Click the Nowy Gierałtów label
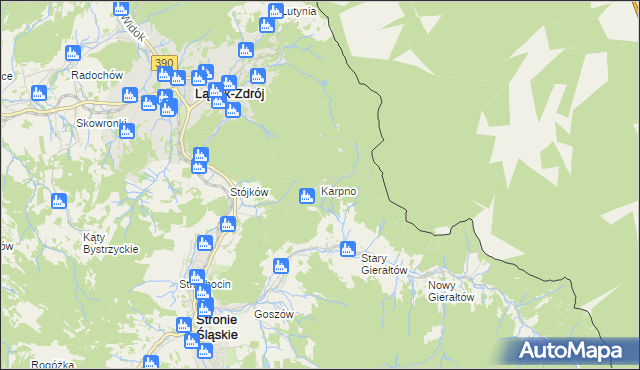 click(451, 291)
